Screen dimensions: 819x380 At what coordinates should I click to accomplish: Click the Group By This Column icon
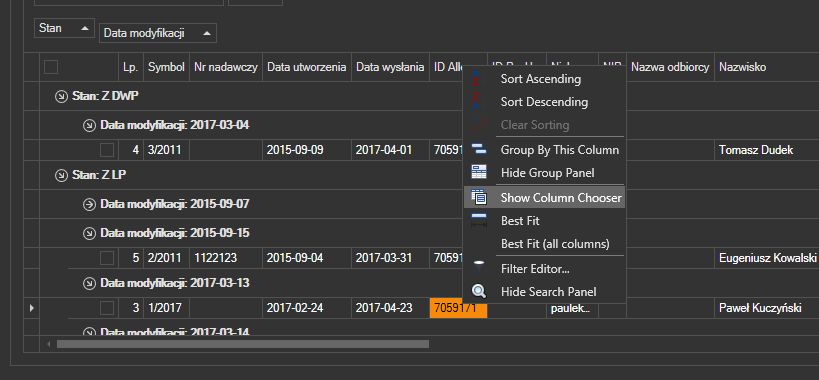pyautogui.click(x=478, y=150)
